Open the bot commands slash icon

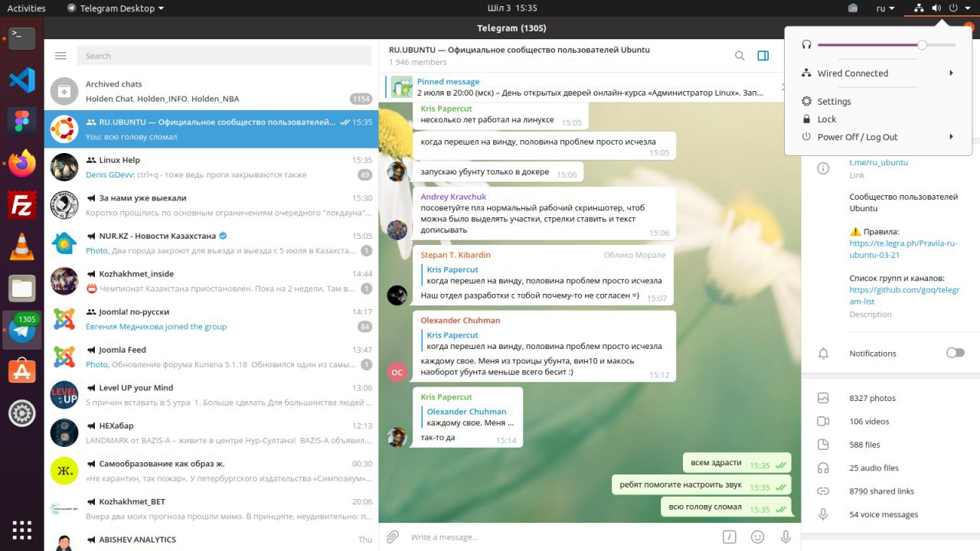[730, 537]
